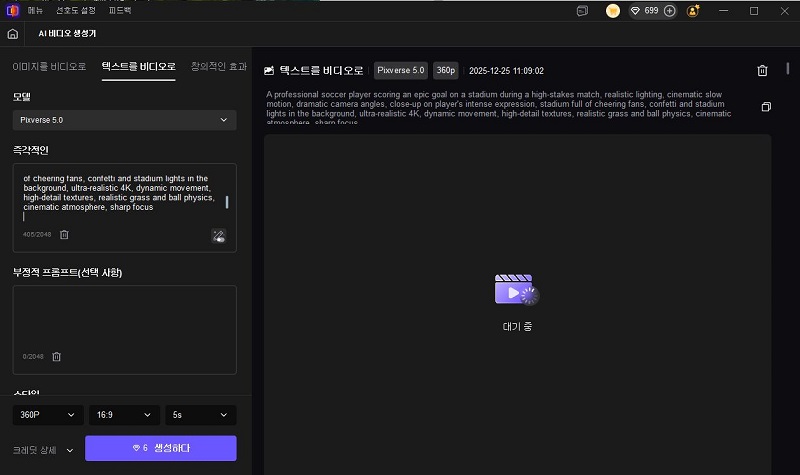This screenshot has height=475, width=800.
Task: Click the AI prompt enhance wand icon
Action: (219, 236)
